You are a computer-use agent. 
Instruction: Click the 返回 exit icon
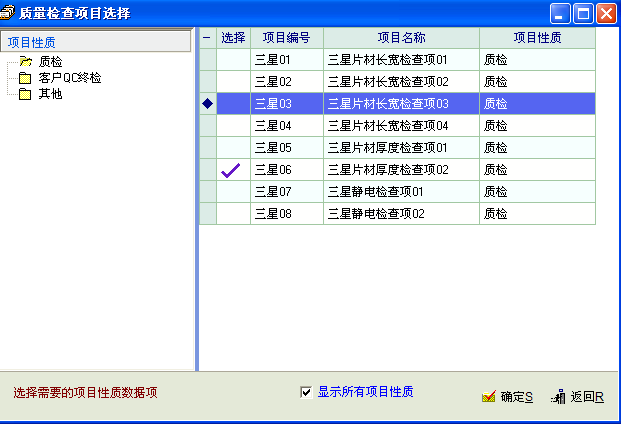558,397
